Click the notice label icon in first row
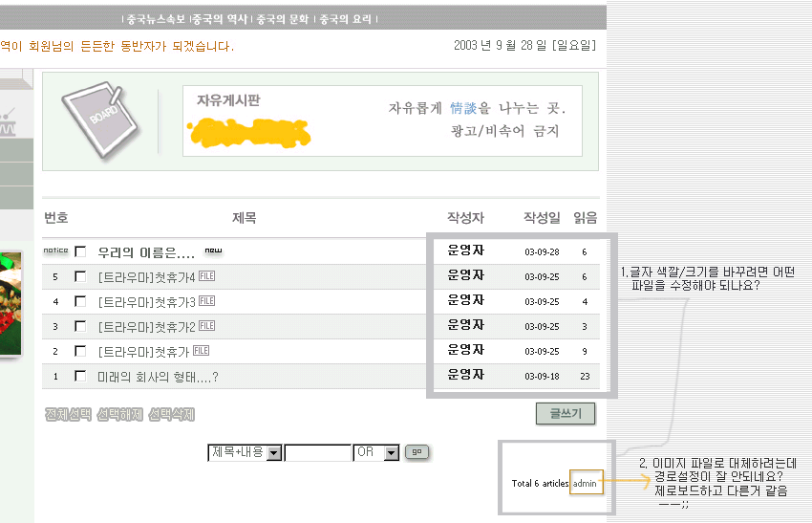The width and height of the screenshot is (812, 523). [x=55, y=251]
